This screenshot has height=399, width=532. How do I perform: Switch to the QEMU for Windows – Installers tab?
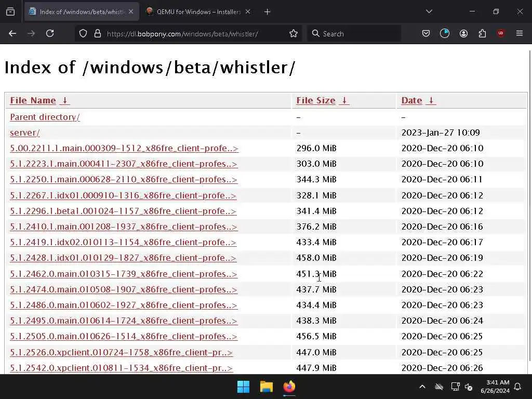point(199,12)
